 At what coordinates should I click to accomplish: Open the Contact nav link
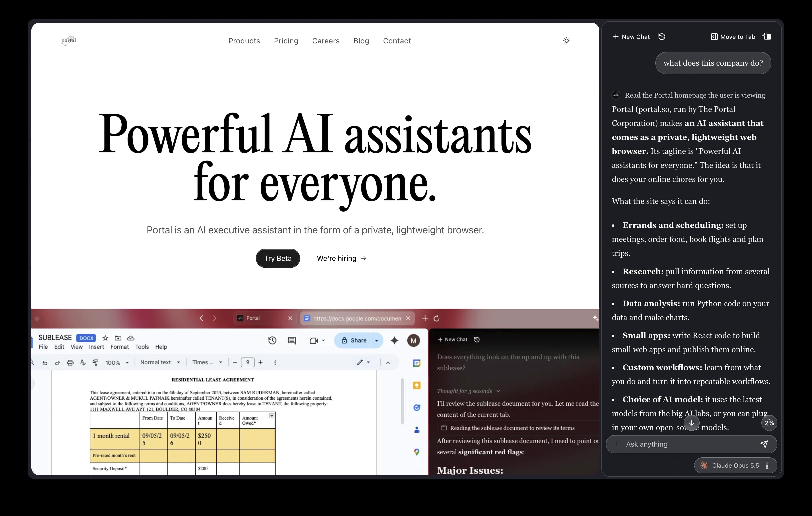pos(397,41)
